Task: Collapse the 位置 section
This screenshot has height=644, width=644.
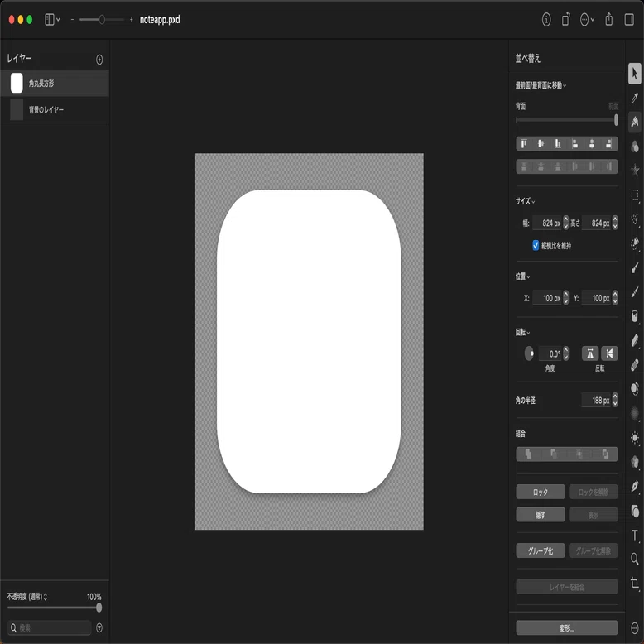Action: [x=523, y=276]
